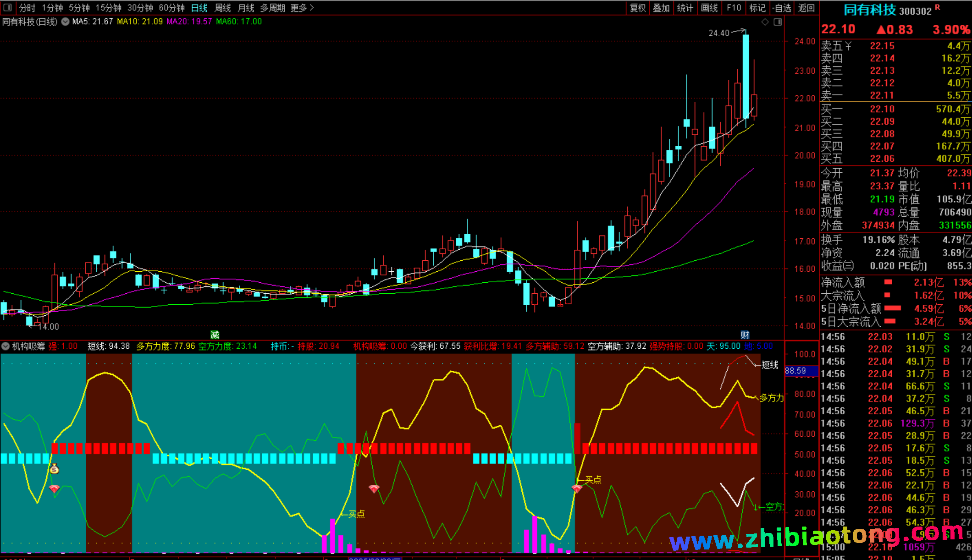
Task: Click the diamond icon above the chart
Action: (765, 22)
